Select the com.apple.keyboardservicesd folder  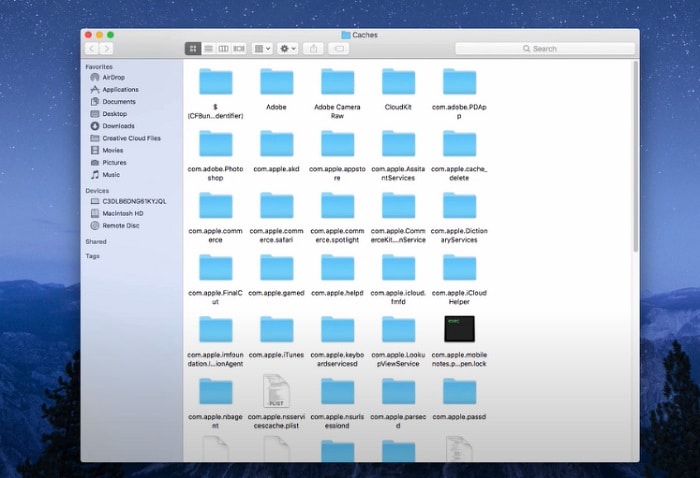click(338, 330)
